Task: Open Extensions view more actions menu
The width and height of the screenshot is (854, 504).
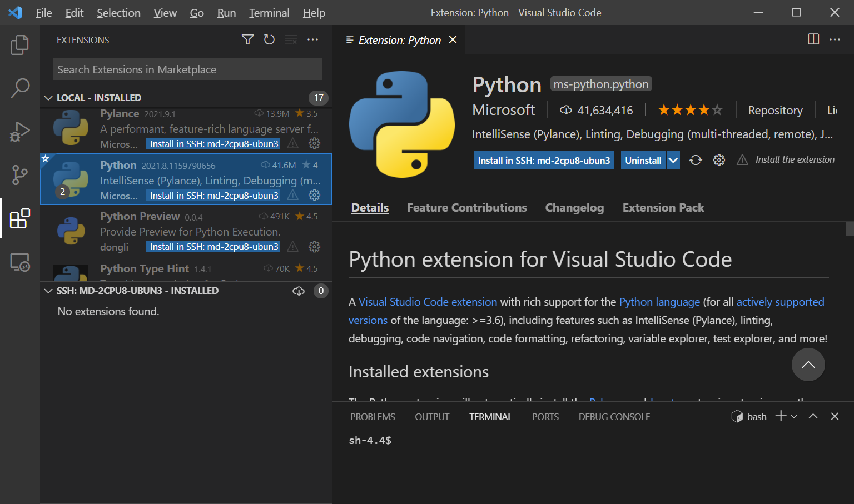Action: [313, 39]
